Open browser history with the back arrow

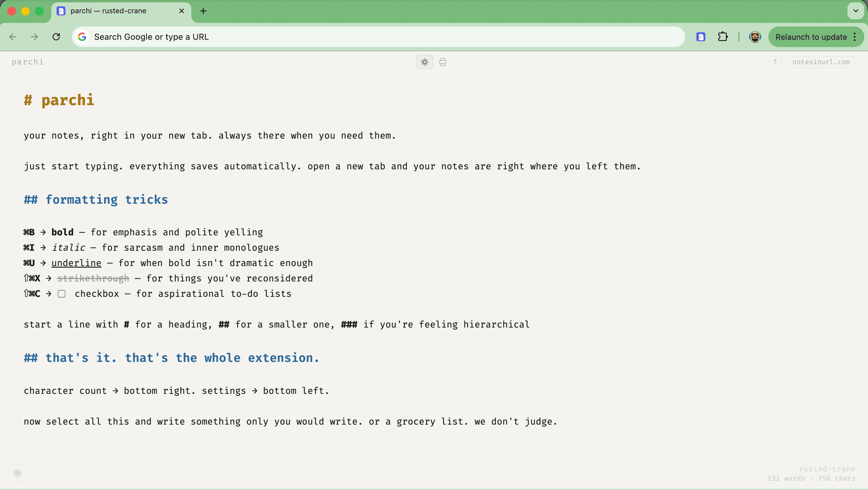[13, 37]
